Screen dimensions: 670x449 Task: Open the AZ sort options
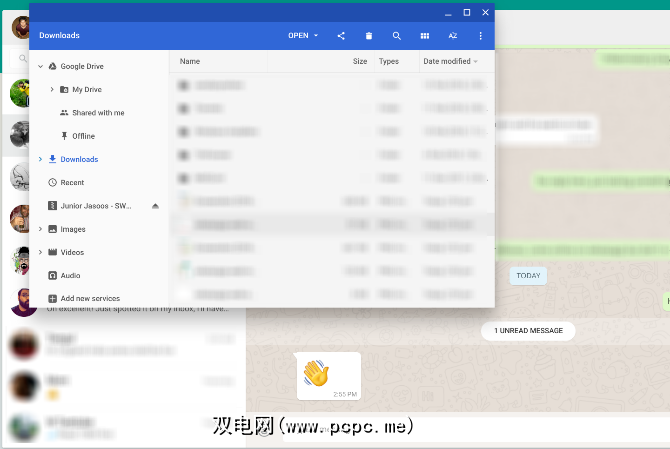click(453, 36)
